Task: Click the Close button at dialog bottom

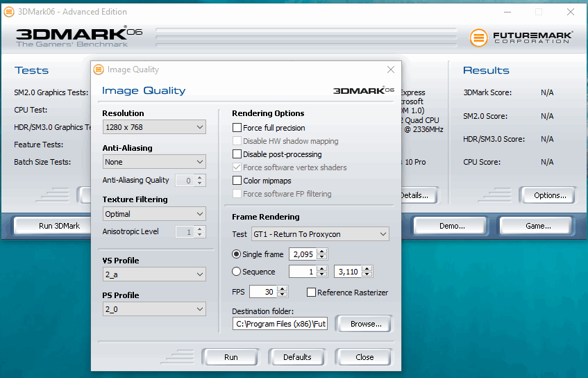Action: click(x=364, y=357)
